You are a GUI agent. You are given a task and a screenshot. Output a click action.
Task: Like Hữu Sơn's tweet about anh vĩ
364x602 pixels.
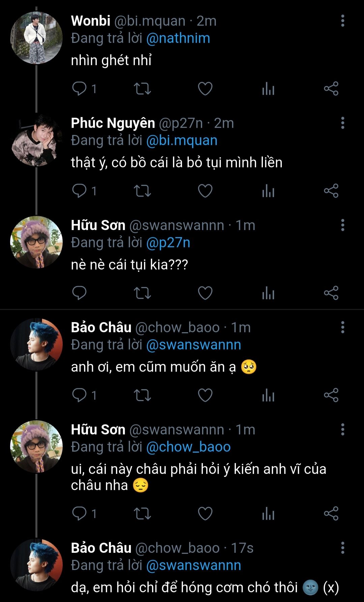coord(205,514)
